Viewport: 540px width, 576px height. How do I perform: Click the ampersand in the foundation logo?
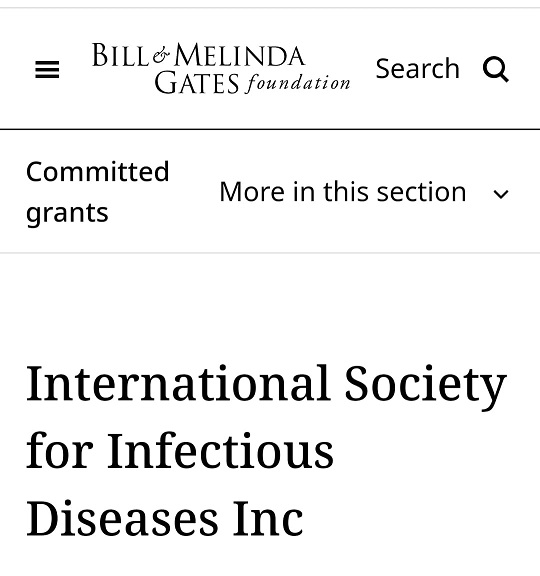161,55
